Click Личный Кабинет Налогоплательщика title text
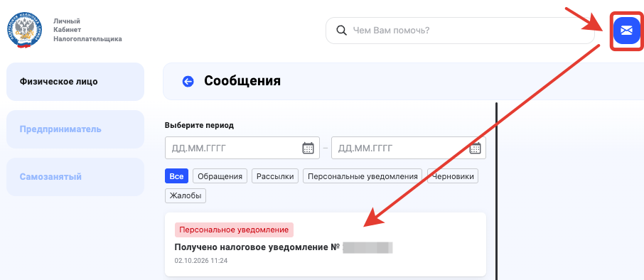This screenshot has width=644, height=280. [x=87, y=31]
